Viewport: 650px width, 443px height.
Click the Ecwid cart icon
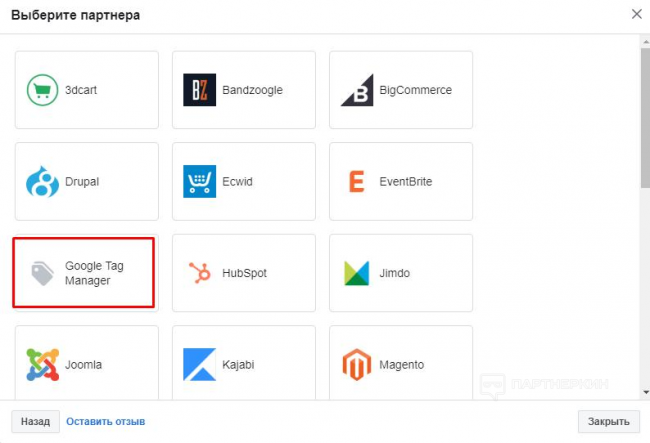point(199,182)
